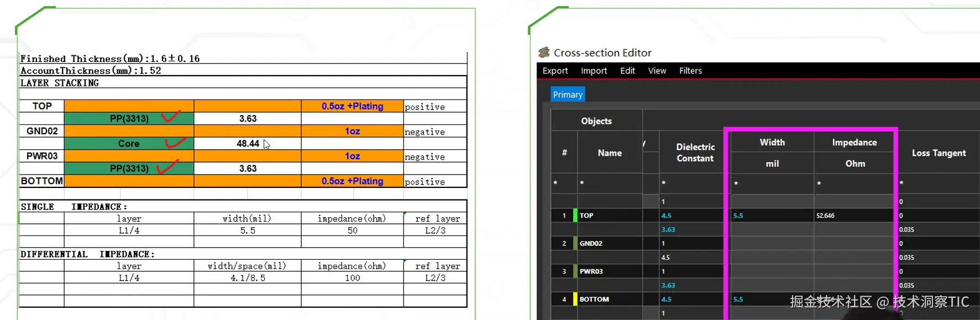Viewport: 980px width, 320px height.
Task: Click the BOTTOM cell in the stackup table
Action: point(42,181)
